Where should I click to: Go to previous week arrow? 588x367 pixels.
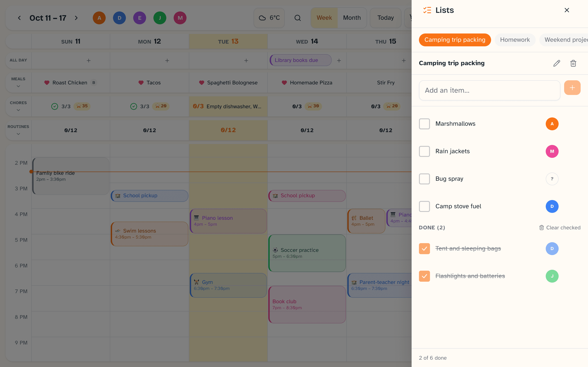[x=20, y=18]
